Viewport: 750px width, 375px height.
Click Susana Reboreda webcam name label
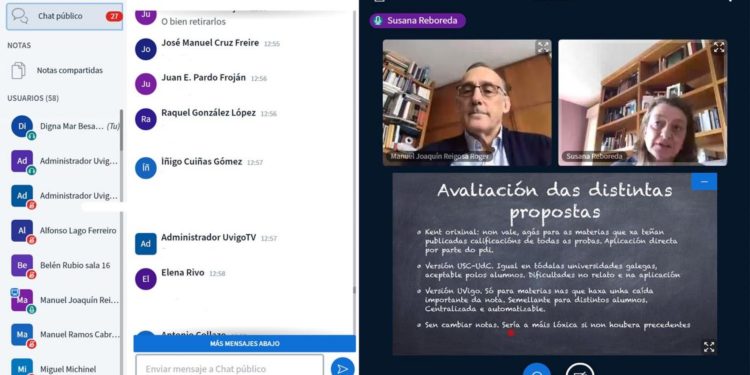coord(595,156)
